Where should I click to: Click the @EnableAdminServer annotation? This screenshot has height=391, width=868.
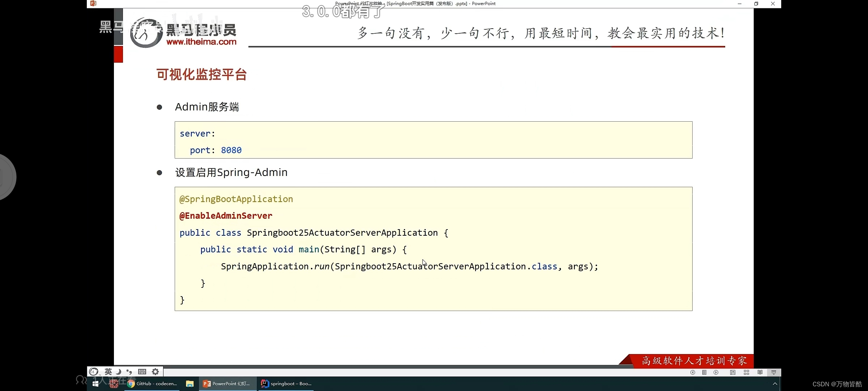coord(226,216)
